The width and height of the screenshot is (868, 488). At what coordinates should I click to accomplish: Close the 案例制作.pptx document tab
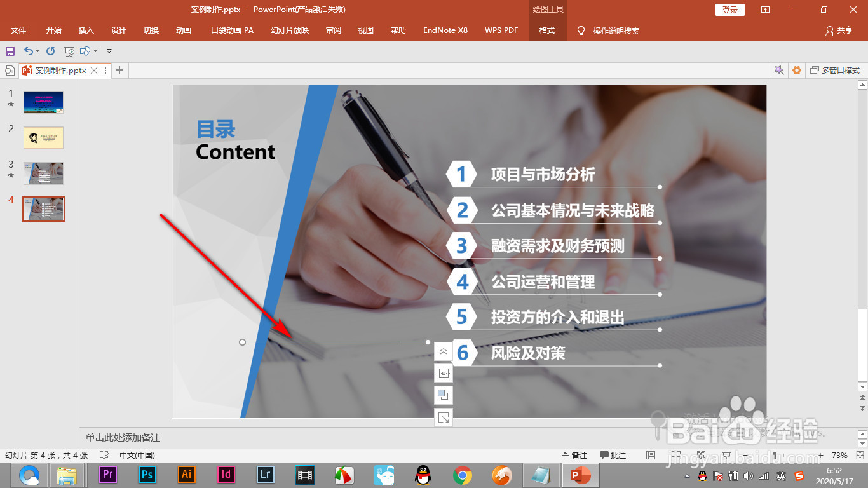pos(95,71)
